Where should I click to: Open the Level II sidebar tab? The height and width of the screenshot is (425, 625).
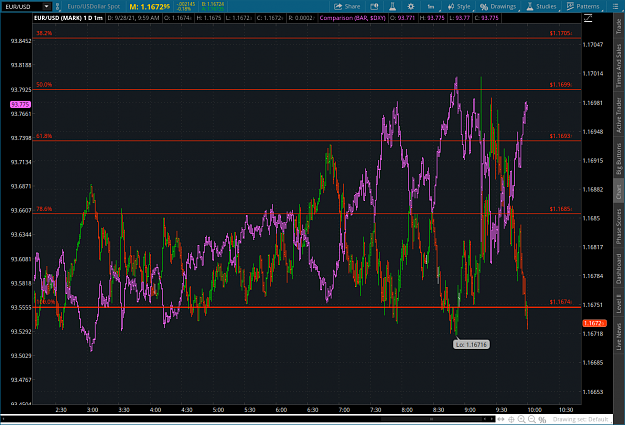tap(619, 303)
